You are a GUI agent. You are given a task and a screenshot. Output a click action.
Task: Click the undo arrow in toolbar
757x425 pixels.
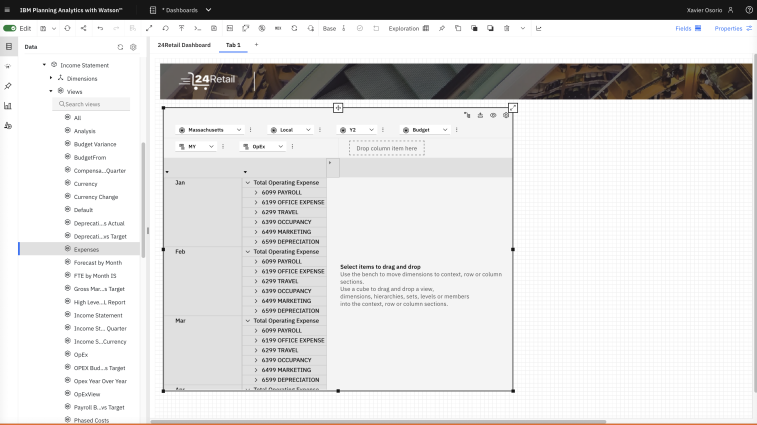[x=100, y=28]
